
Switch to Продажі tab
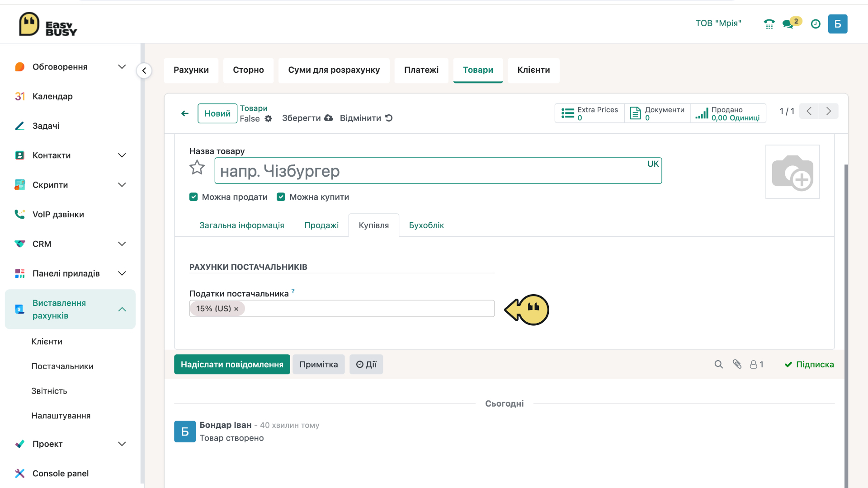click(x=321, y=225)
